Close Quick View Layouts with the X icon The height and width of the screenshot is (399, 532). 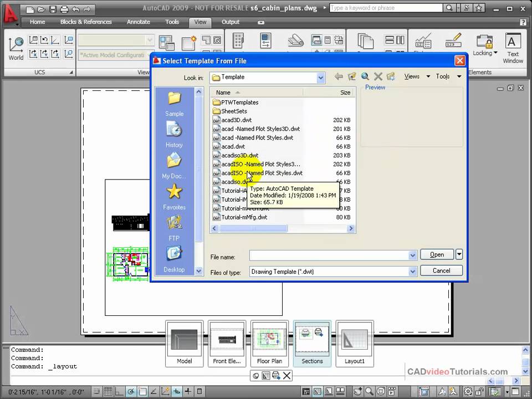287,376
